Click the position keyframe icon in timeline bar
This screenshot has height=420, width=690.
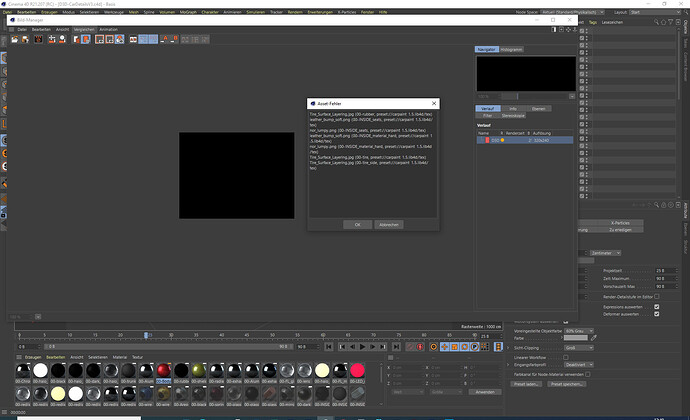pyautogui.click(x=444, y=347)
